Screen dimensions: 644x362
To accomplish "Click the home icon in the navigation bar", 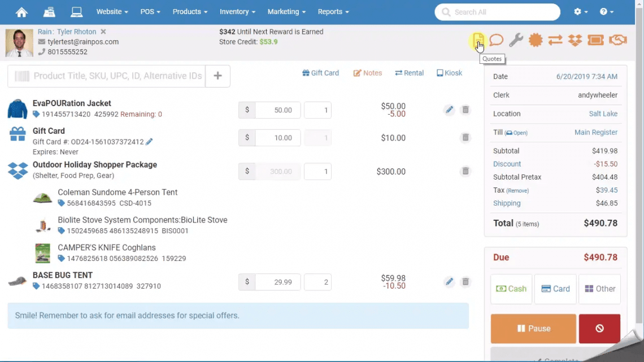I will pos(21,11).
